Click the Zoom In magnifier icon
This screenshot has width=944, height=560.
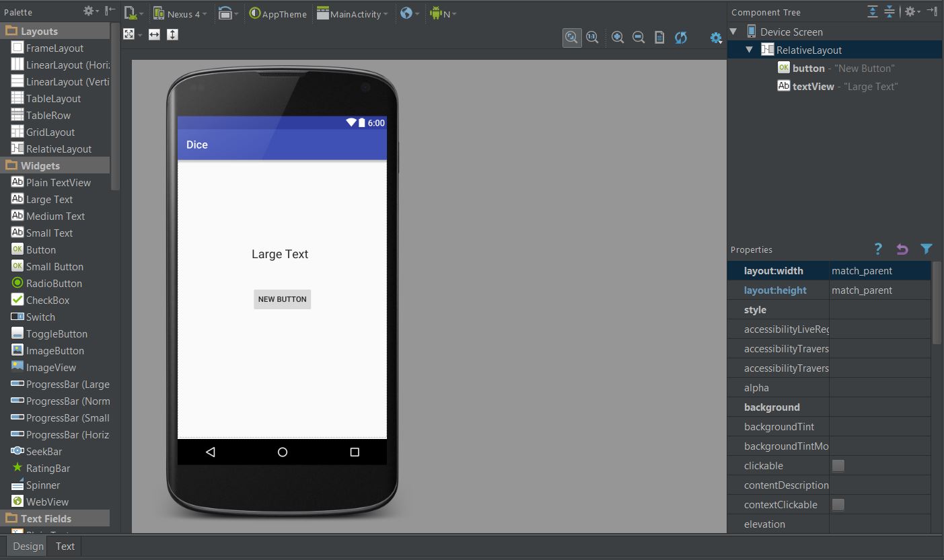point(618,38)
